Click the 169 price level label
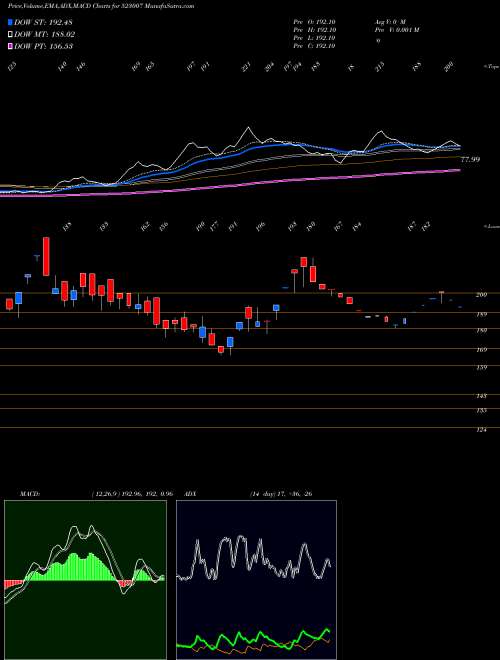Viewport: 500px width, 660px height. pos(482,349)
